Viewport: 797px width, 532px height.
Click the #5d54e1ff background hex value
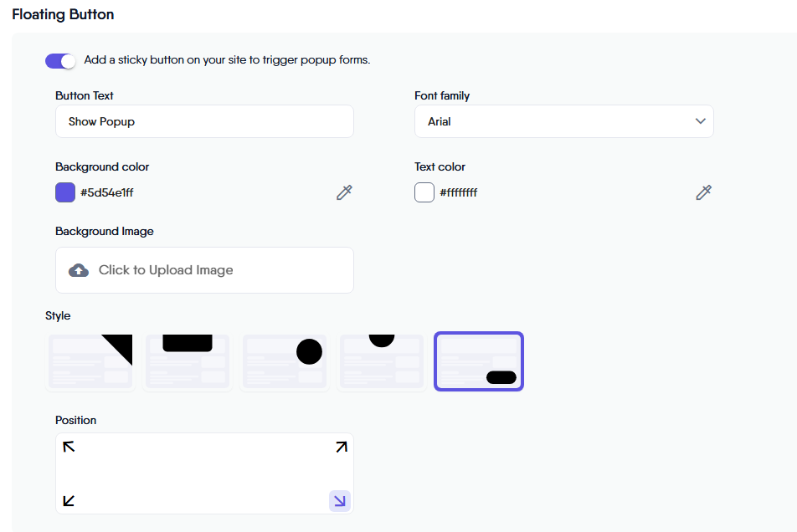[107, 193]
